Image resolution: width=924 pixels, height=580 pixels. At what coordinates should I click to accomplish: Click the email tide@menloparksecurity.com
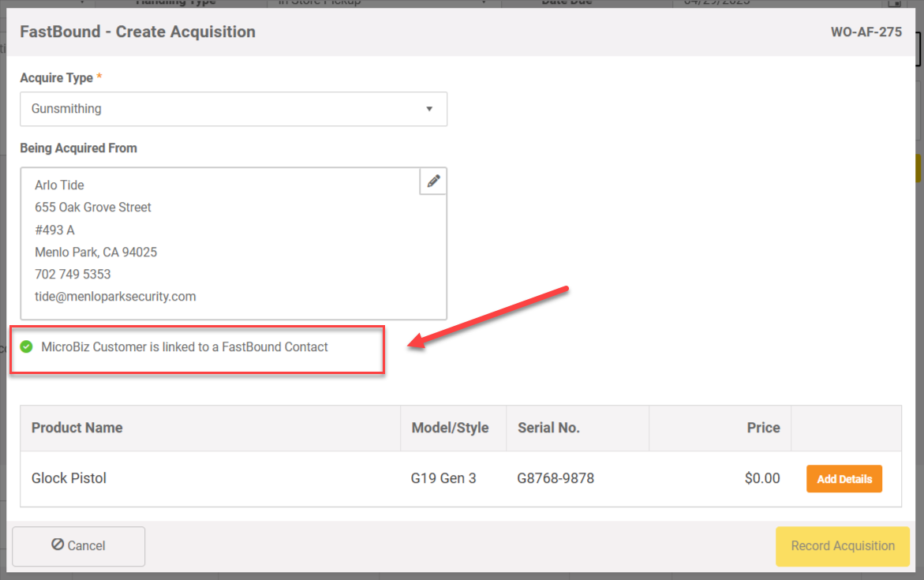[x=115, y=297]
